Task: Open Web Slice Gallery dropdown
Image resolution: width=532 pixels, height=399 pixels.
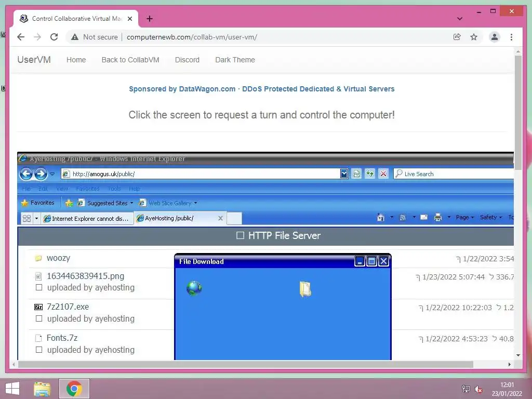Action: click(168, 203)
